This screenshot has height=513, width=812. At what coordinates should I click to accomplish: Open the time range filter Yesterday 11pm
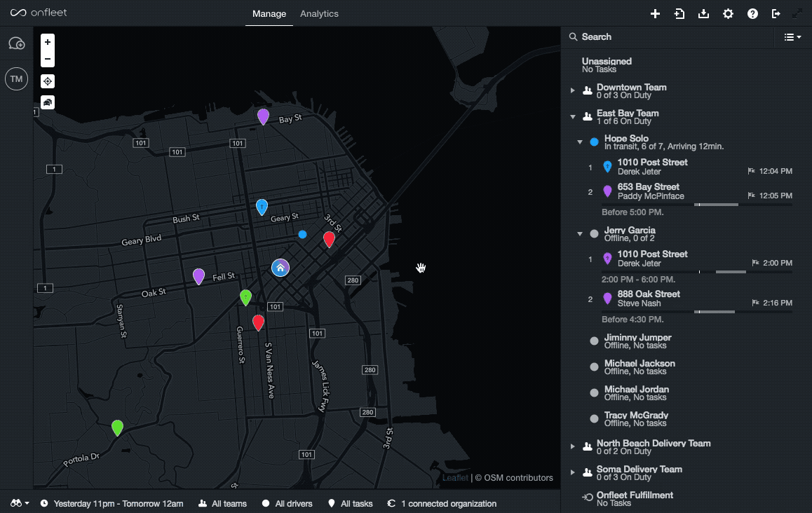pos(112,504)
